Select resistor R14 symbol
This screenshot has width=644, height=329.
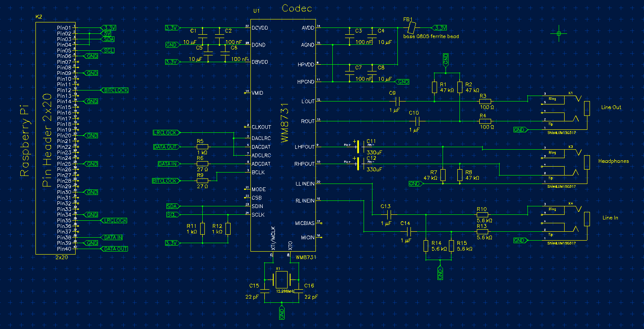tap(426, 246)
